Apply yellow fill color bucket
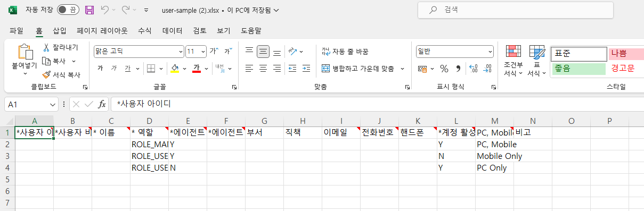 tap(174, 69)
